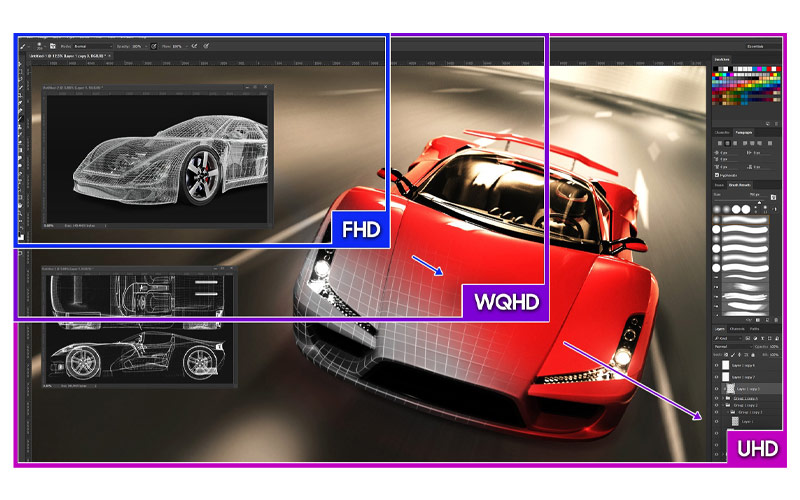Toggle visibility of the selected layer

tap(716, 388)
